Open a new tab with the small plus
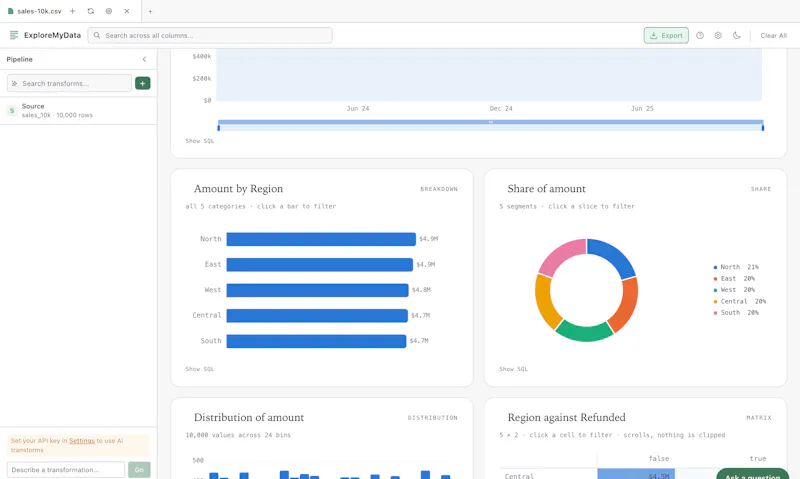Viewport: 800px width, 479px height. pyautogui.click(x=151, y=11)
